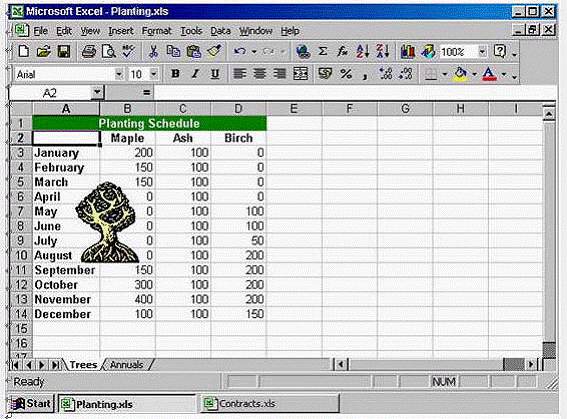Sort descending Z to A
The height and width of the screenshot is (419, 567).
point(382,52)
